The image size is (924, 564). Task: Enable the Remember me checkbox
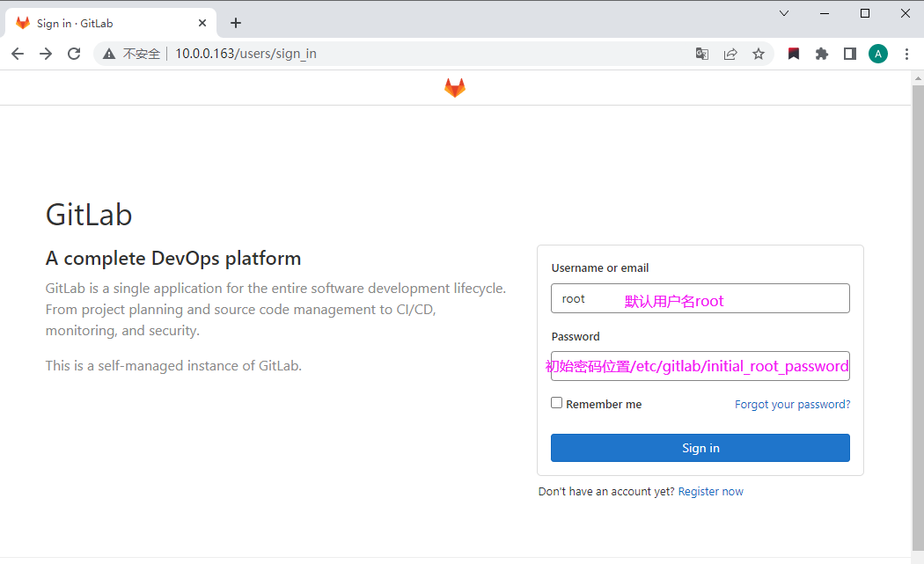557,403
